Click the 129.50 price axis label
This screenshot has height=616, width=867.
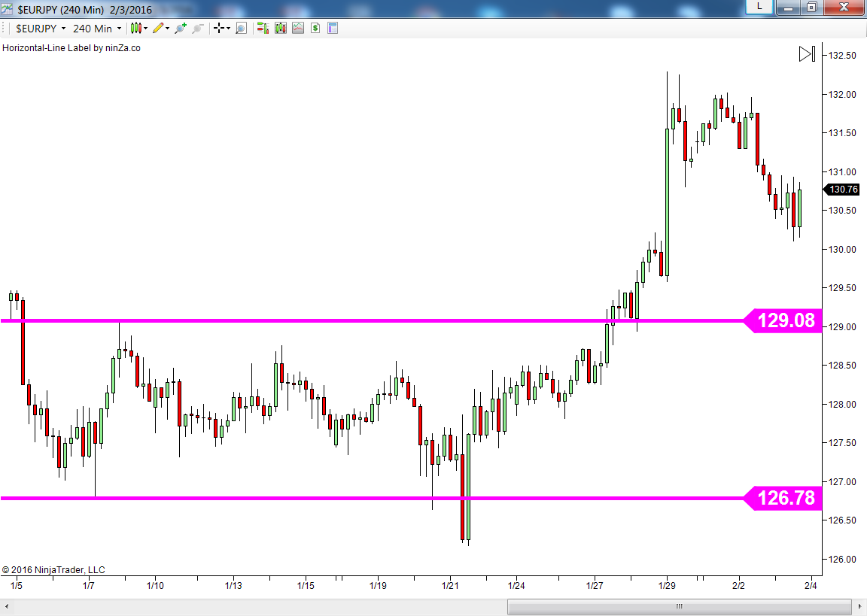click(842, 287)
